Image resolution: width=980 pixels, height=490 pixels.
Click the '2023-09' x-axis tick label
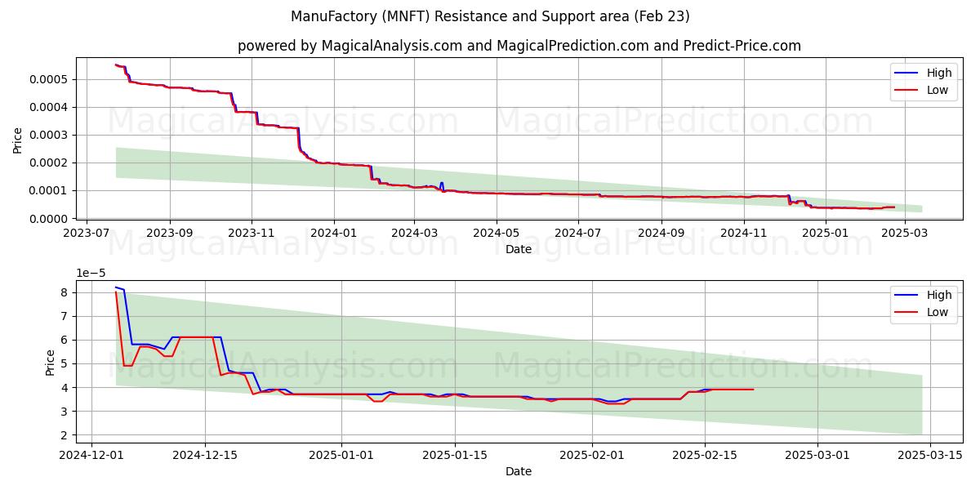[170, 234]
